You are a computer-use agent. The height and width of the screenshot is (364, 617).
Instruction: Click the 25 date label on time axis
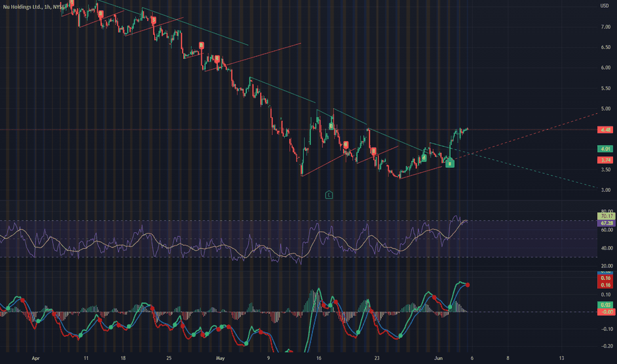169,358
